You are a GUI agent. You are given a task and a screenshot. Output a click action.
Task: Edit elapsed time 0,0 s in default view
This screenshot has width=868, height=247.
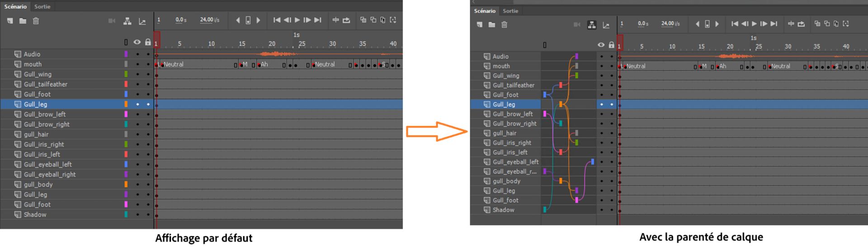[x=181, y=20]
